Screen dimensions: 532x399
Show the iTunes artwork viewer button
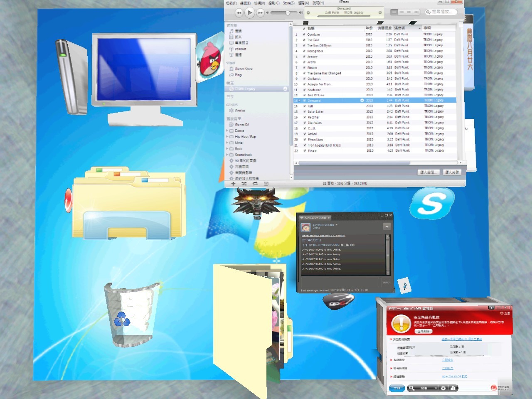[x=266, y=183]
